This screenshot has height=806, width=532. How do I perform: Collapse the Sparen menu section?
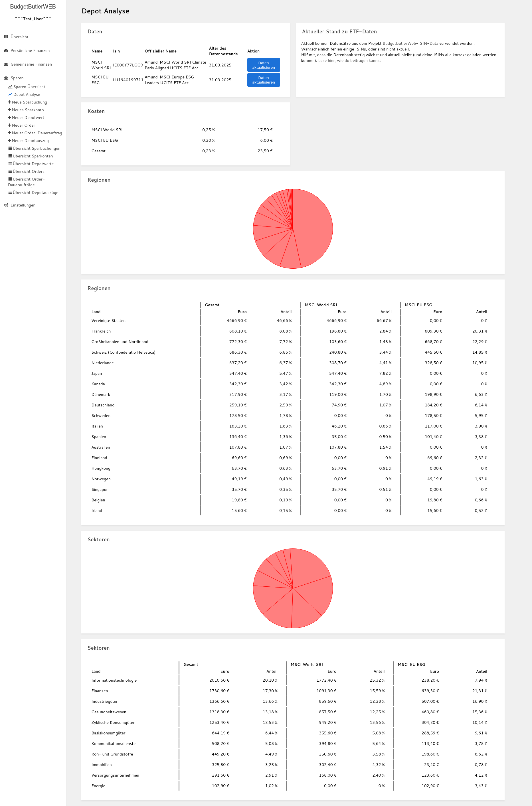[x=17, y=78]
